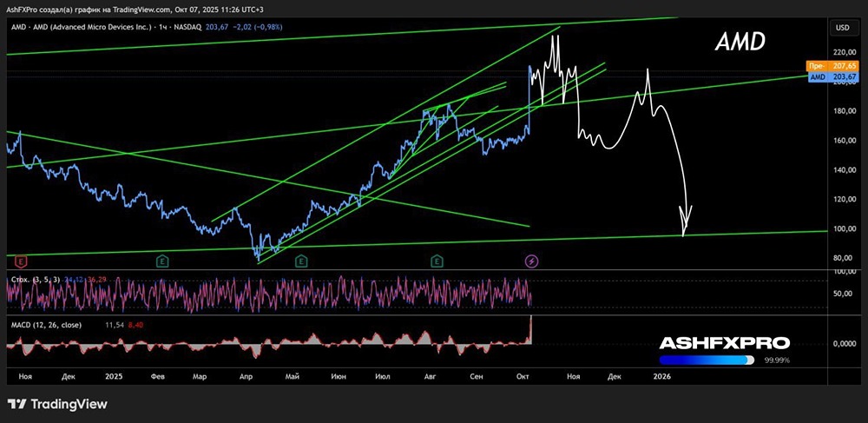
Task: Click the Stochastic value 24,12
Action: tap(73, 280)
